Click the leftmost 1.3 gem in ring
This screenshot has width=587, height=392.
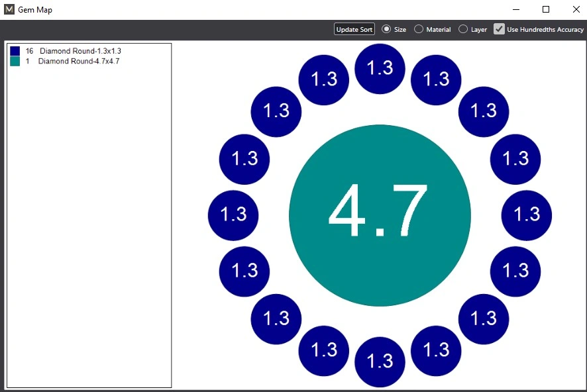[x=233, y=215]
